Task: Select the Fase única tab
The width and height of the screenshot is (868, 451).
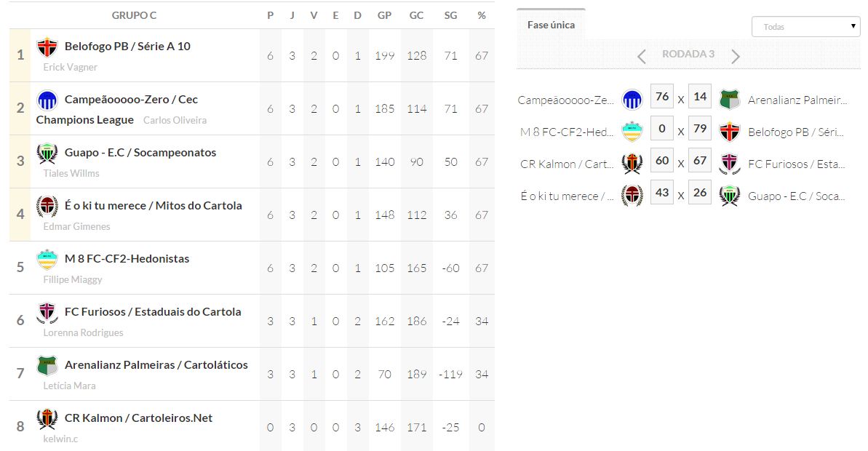Action: tap(551, 25)
